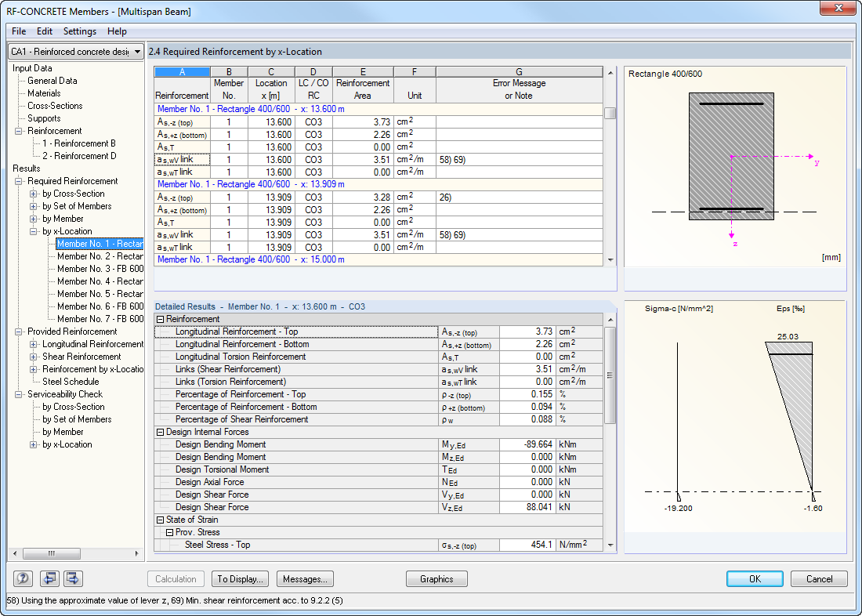Viewport: 862px width, 616px height.
Task: Select Member No. 3 - FB 600 item
Action: point(100,269)
